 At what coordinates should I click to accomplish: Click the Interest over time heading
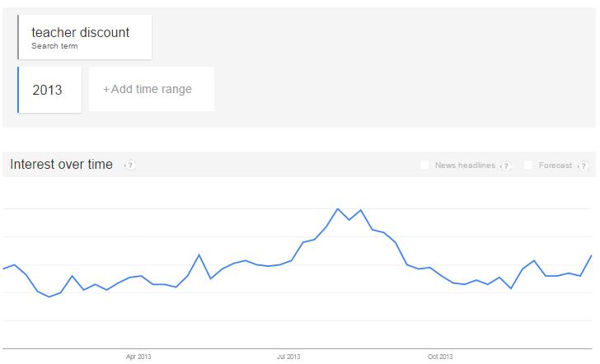61,164
